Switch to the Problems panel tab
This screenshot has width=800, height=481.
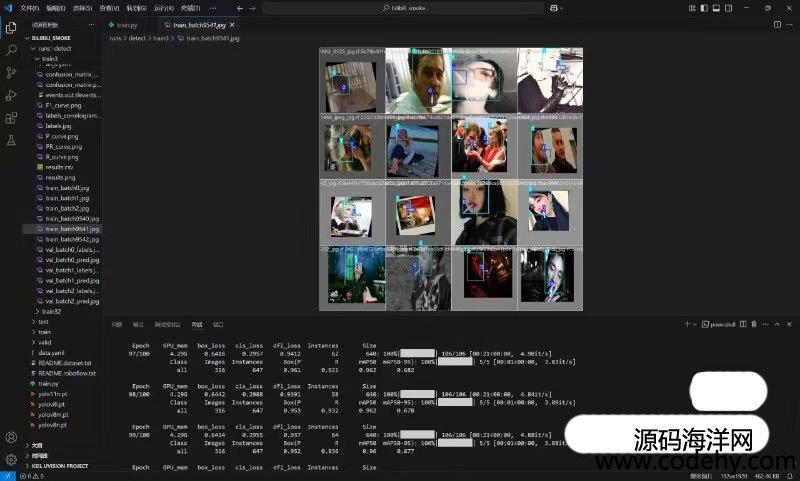coord(117,324)
